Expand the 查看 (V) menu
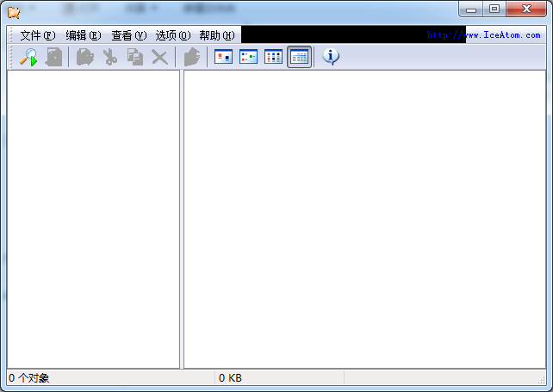The image size is (553, 392). [128, 35]
